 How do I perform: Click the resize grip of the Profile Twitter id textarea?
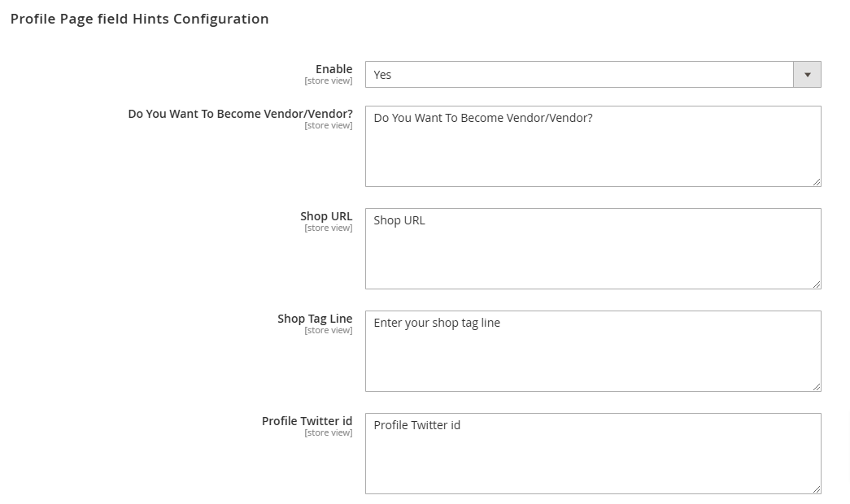tap(817, 489)
